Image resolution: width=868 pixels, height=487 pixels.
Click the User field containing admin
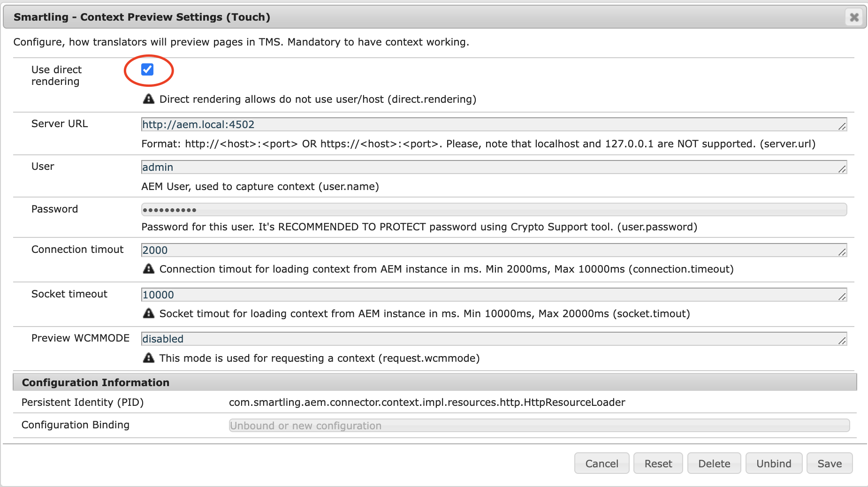[x=494, y=167]
